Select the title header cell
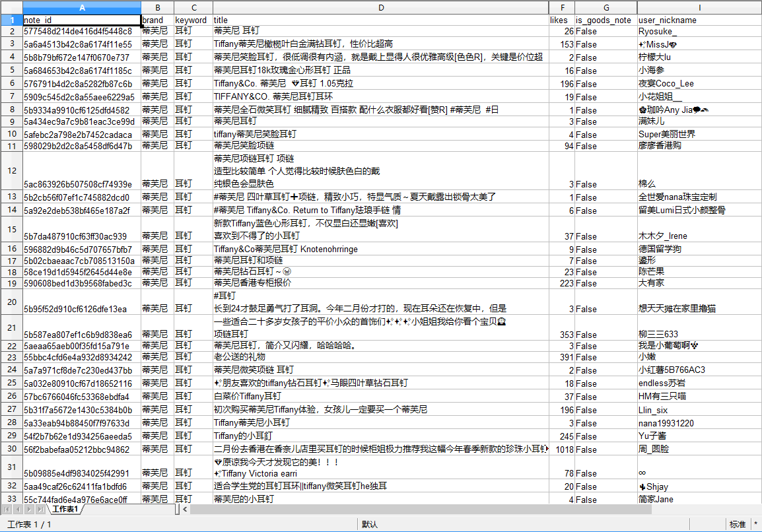 380,20
